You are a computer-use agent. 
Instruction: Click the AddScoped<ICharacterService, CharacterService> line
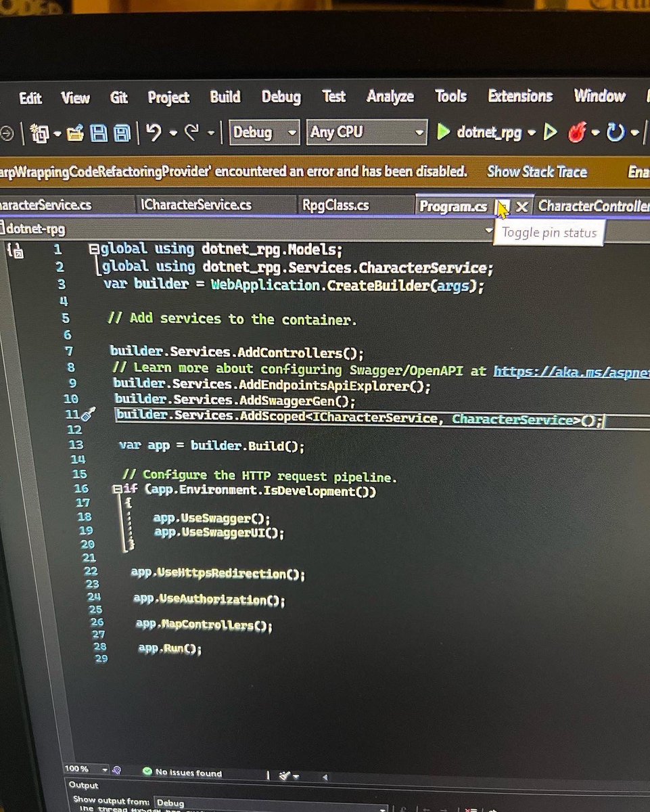(358, 418)
